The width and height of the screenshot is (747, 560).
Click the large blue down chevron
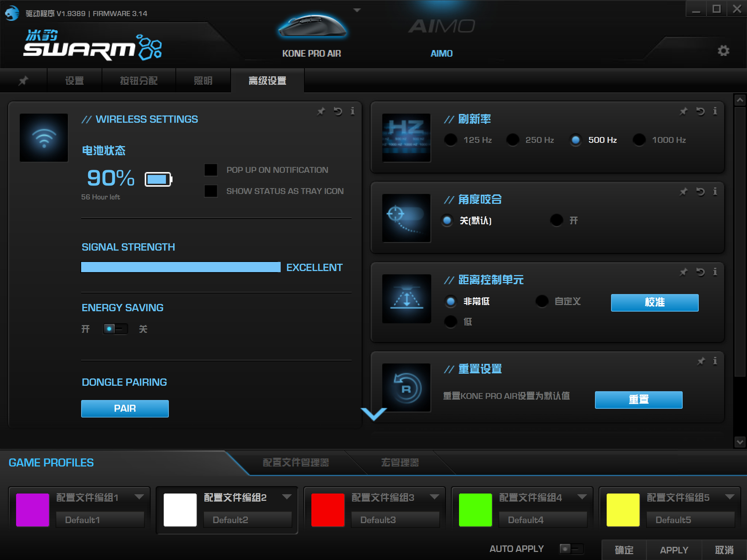[373, 414]
